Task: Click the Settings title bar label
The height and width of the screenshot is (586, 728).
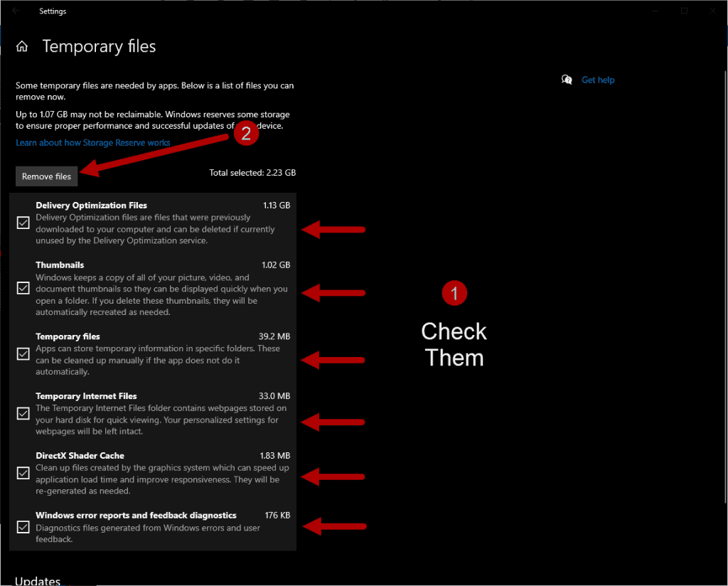Action: pos(52,11)
